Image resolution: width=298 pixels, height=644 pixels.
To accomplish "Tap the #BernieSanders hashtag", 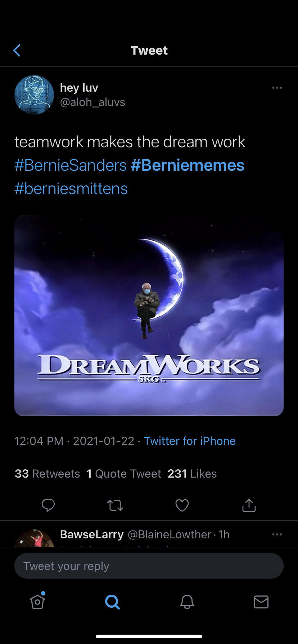I will coord(71,165).
